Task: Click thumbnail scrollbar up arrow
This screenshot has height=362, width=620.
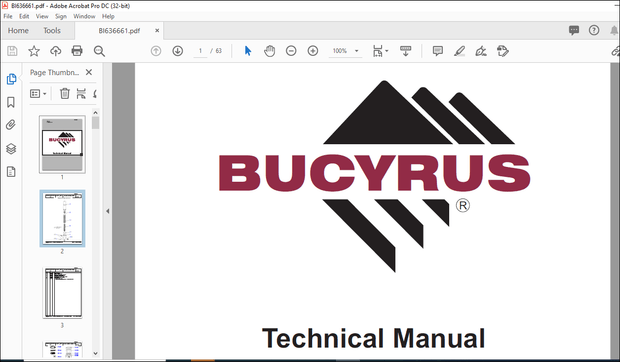Action: tap(95, 113)
